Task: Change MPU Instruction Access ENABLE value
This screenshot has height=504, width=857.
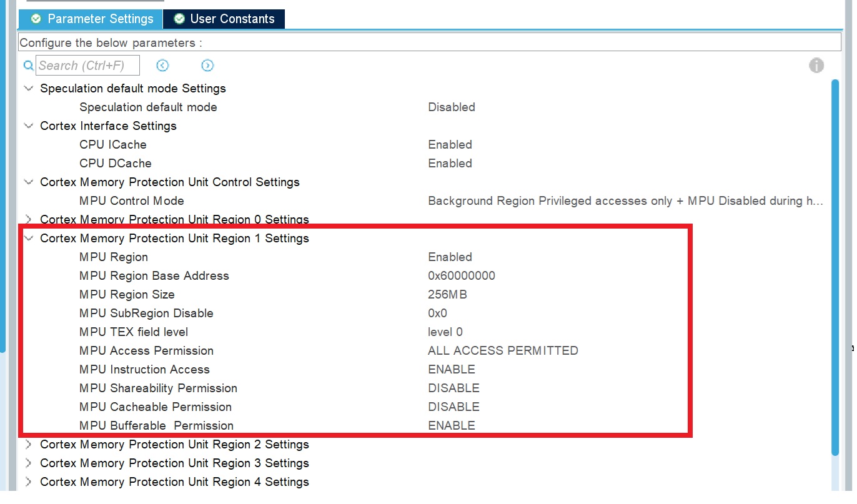Action: [x=452, y=369]
